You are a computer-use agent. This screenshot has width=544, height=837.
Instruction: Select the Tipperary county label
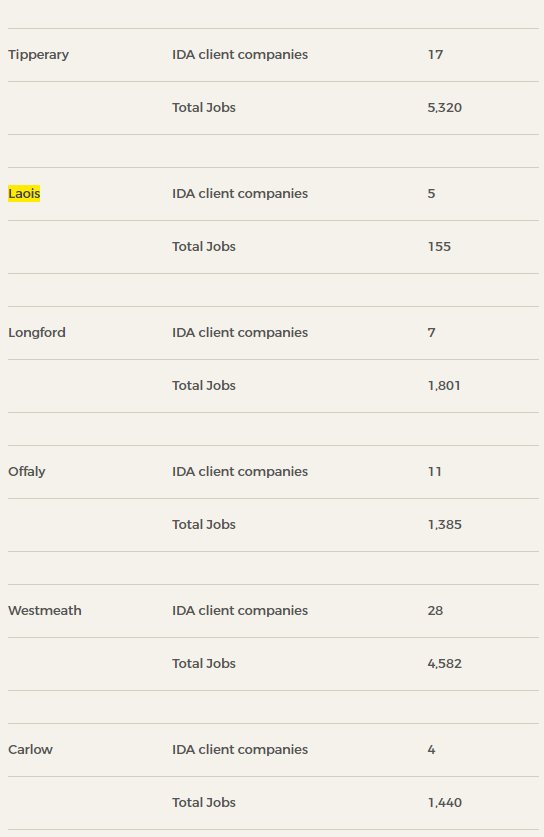(38, 54)
